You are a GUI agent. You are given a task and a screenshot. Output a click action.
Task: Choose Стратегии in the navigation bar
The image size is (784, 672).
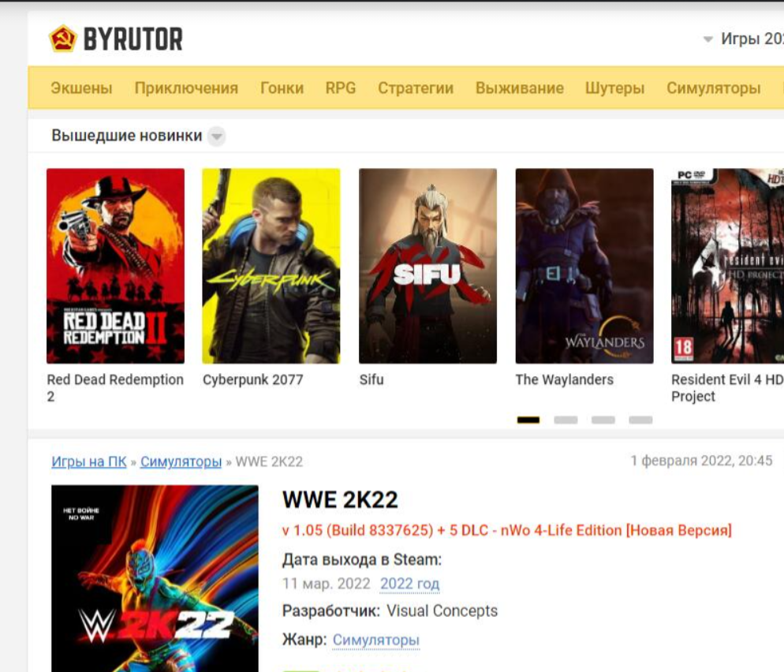pos(416,88)
